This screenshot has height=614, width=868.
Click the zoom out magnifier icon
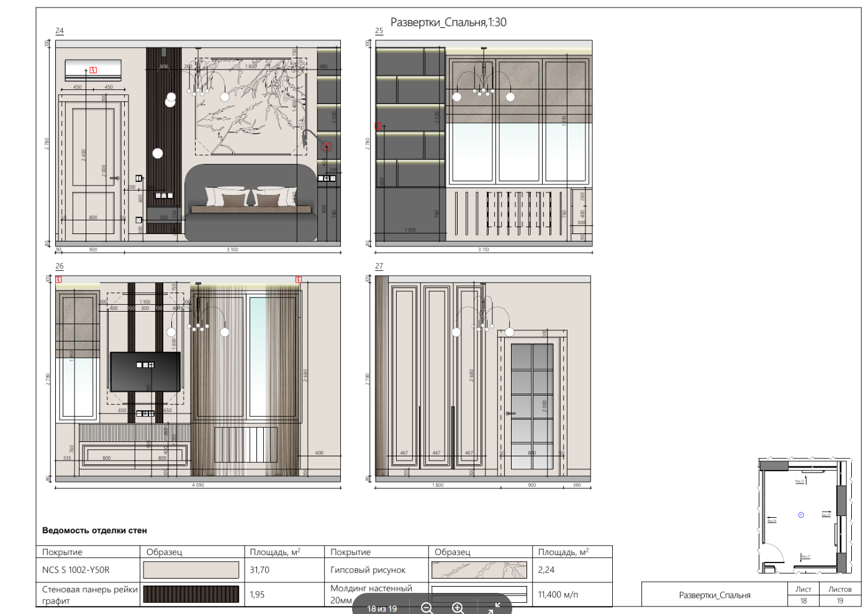[427, 608]
